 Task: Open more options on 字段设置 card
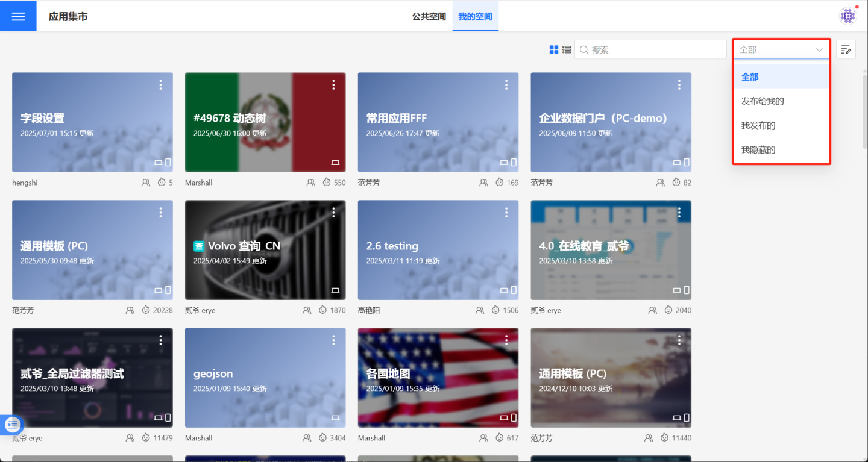[160, 85]
